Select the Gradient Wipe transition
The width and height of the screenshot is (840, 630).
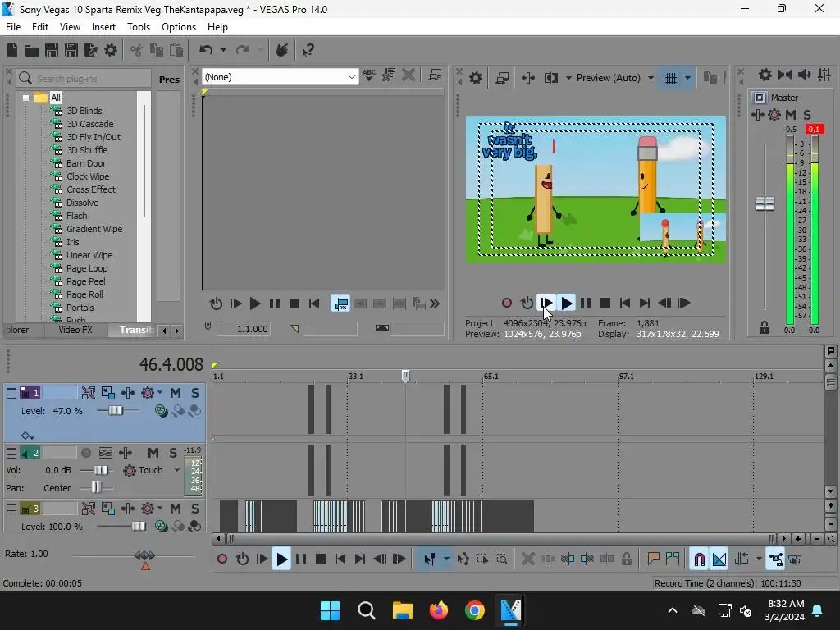(94, 229)
